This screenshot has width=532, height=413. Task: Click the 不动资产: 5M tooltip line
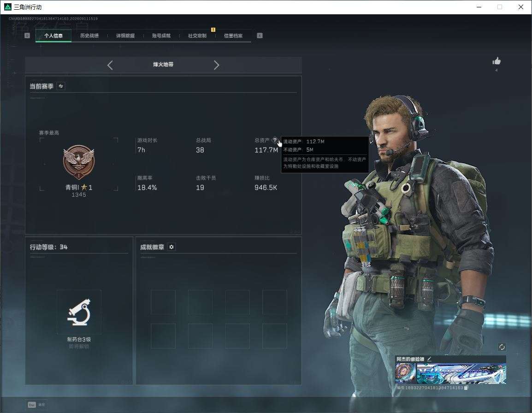298,150
